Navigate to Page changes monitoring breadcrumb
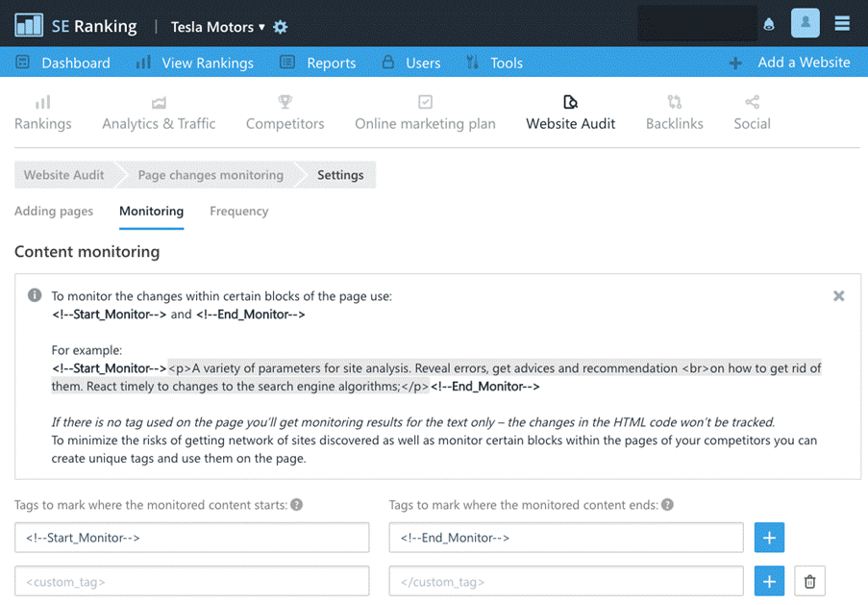The width and height of the screenshot is (868, 605). 211,175
